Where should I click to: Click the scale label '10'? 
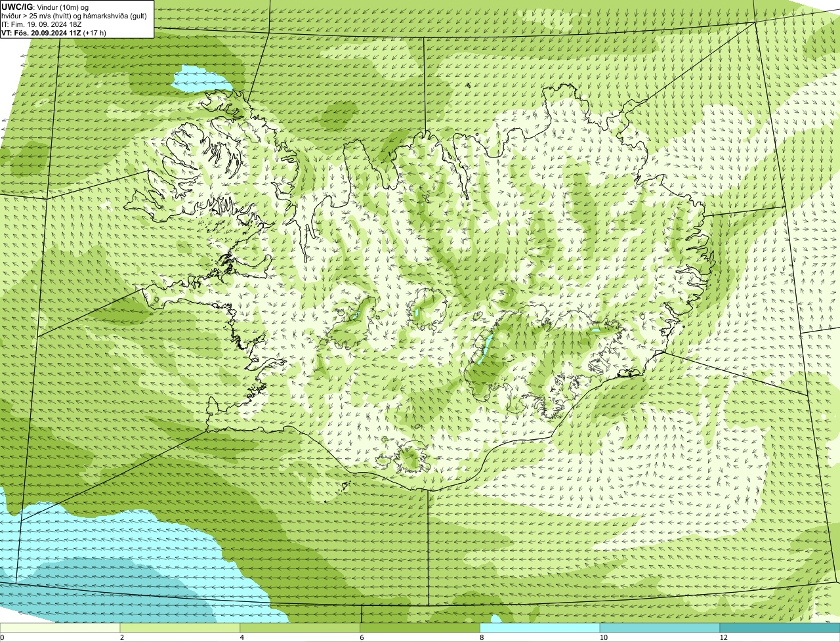click(x=603, y=637)
